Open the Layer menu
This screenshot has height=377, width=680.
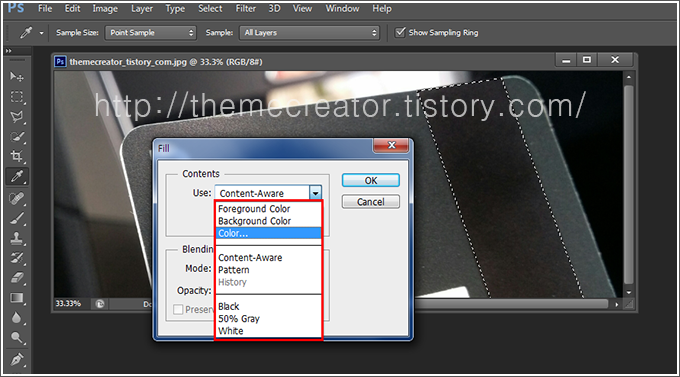[x=142, y=9]
